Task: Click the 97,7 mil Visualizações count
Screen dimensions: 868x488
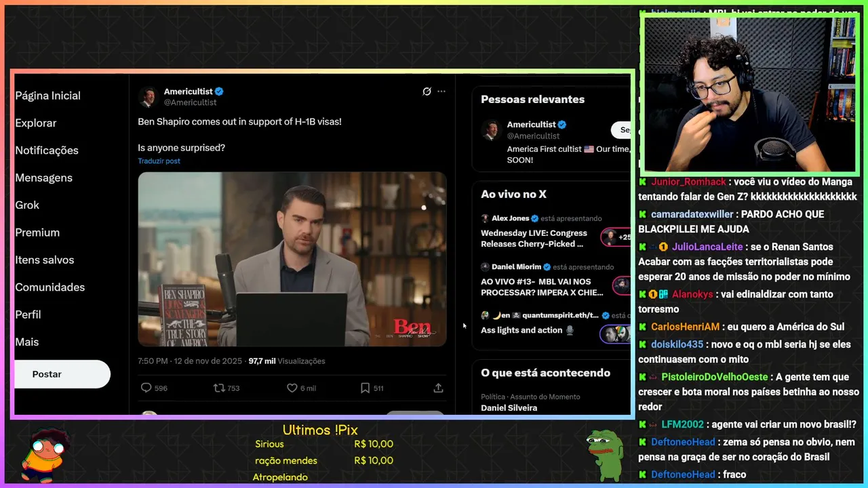Action: (x=287, y=361)
